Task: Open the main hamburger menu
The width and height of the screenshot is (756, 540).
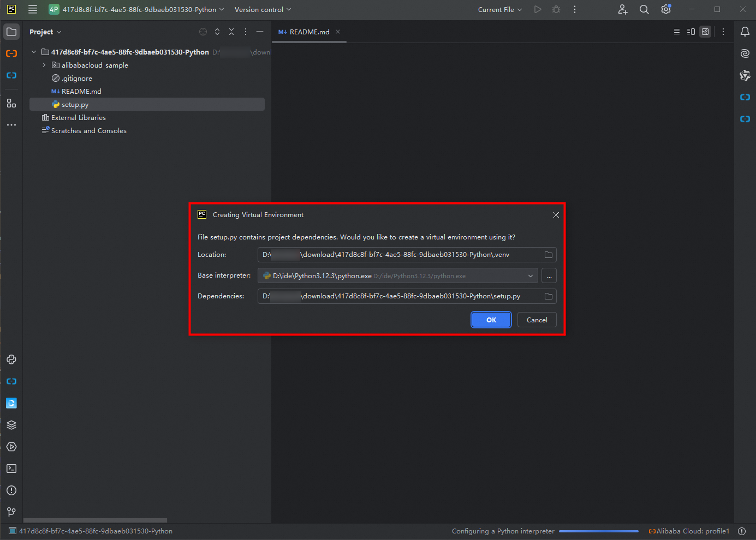Action: [x=33, y=9]
